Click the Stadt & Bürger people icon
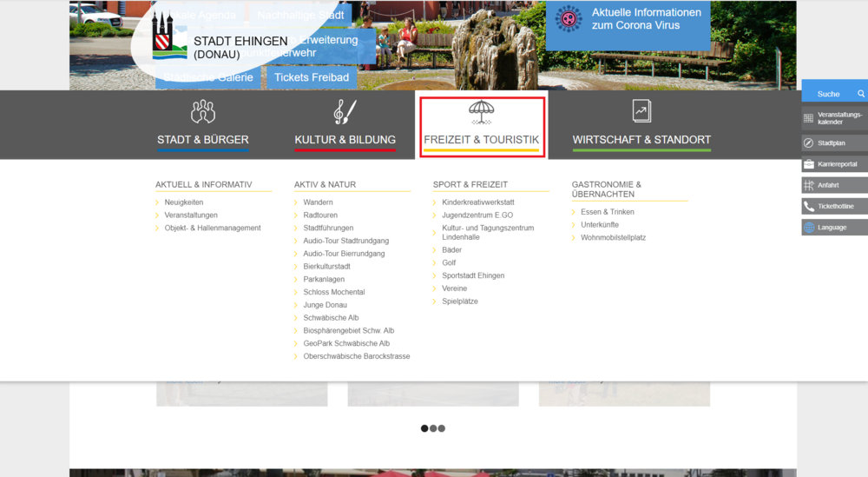This screenshot has height=477, width=868. (x=203, y=111)
